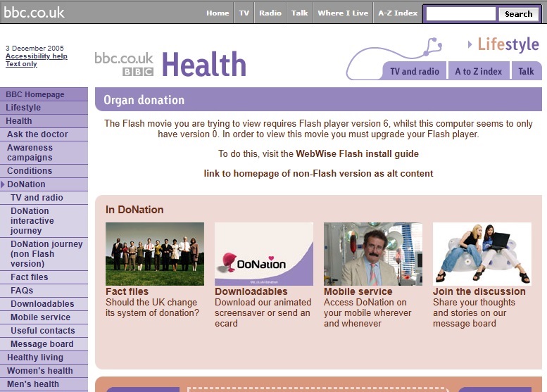Open the Mobile service heading link in panel

pos(358,291)
